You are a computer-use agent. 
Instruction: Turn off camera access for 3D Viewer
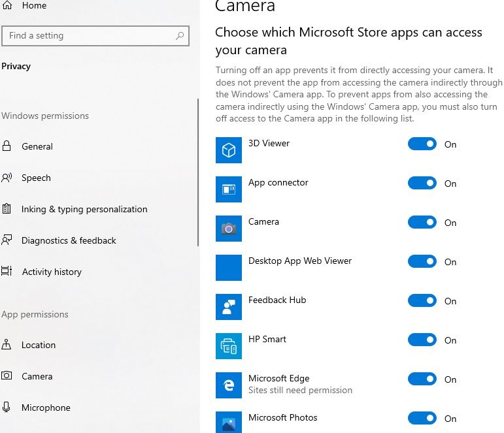tap(422, 144)
